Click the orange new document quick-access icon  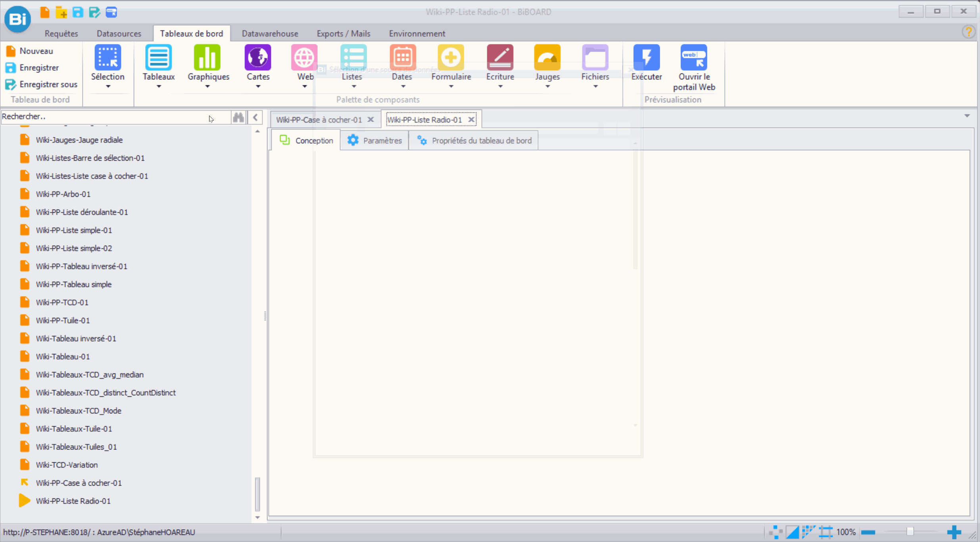click(45, 12)
